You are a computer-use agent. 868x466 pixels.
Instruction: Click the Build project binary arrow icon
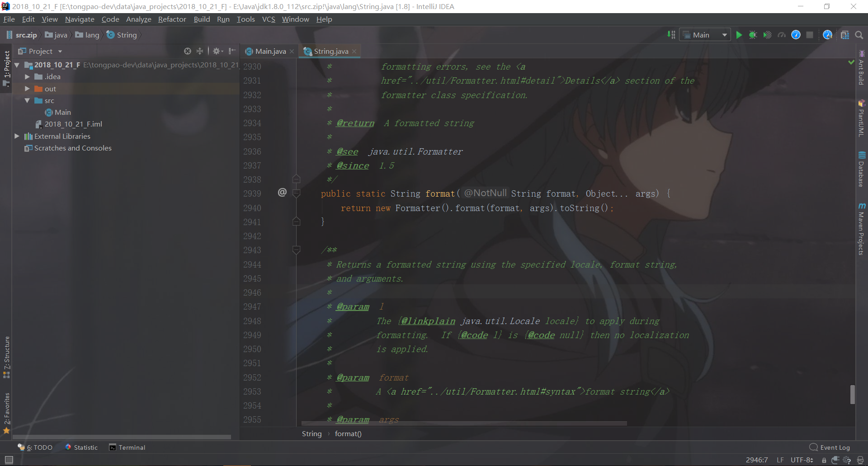[x=671, y=35]
